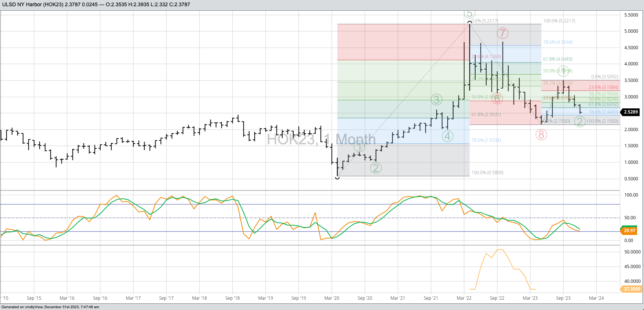Click the 78.6% (1.5733) Fibonacci label
The width and height of the screenshot is (644, 310).
click(486, 140)
